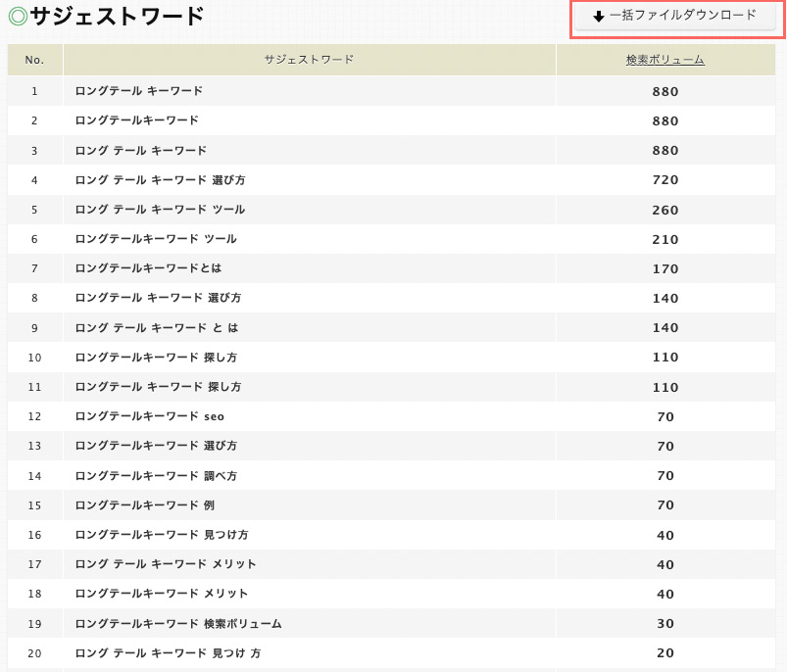The height and width of the screenshot is (672, 787).
Task: Select ロングテールキーワード メリット in row 18
Action: coord(162,594)
